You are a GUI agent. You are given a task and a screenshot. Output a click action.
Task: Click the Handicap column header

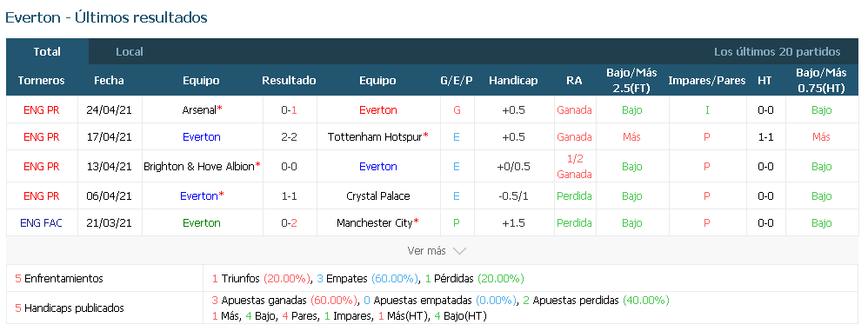(513, 81)
